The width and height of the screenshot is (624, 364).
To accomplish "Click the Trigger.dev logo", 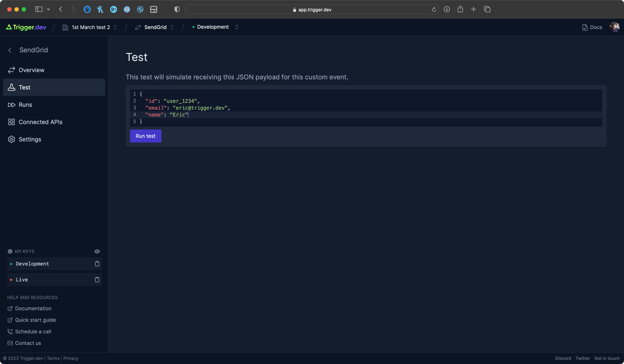I will tap(26, 27).
